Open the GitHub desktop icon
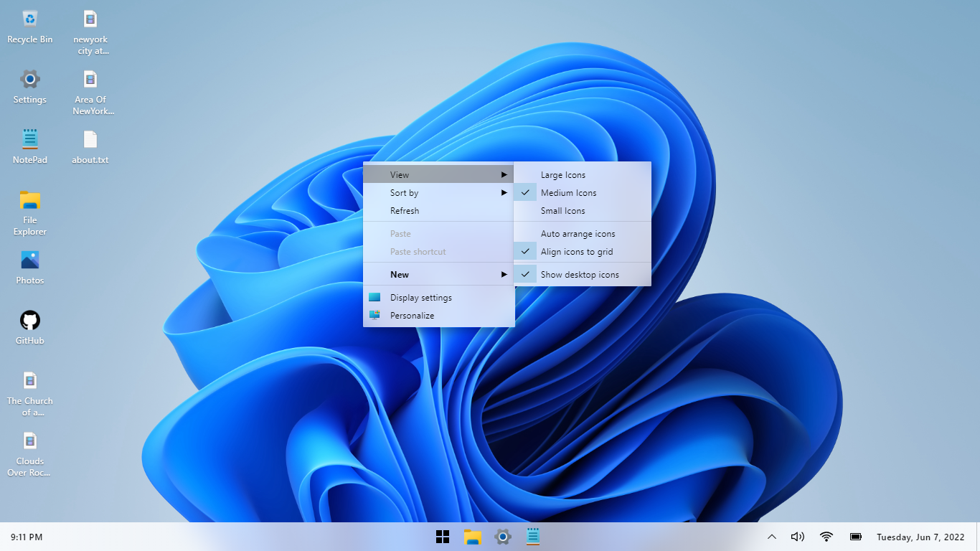Image resolution: width=980 pixels, height=551 pixels. pyautogui.click(x=30, y=327)
